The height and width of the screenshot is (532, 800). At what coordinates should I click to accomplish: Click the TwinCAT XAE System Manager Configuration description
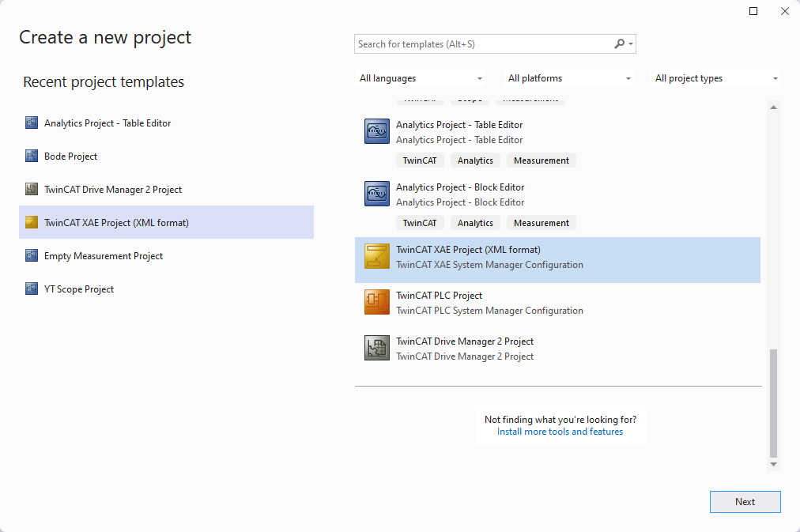[x=490, y=265]
